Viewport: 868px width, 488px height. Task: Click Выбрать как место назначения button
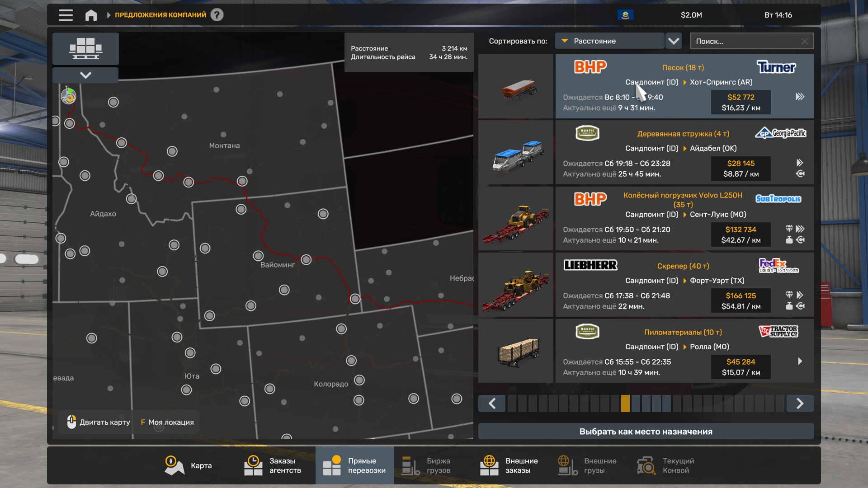tap(646, 431)
